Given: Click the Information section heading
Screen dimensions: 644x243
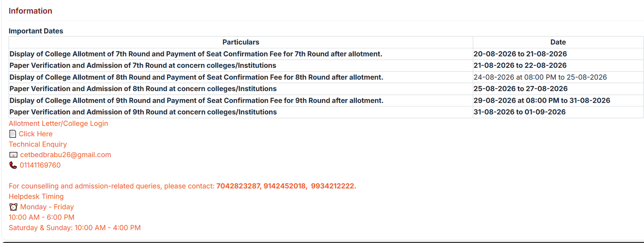Looking at the screenshot, I should 30,11.
